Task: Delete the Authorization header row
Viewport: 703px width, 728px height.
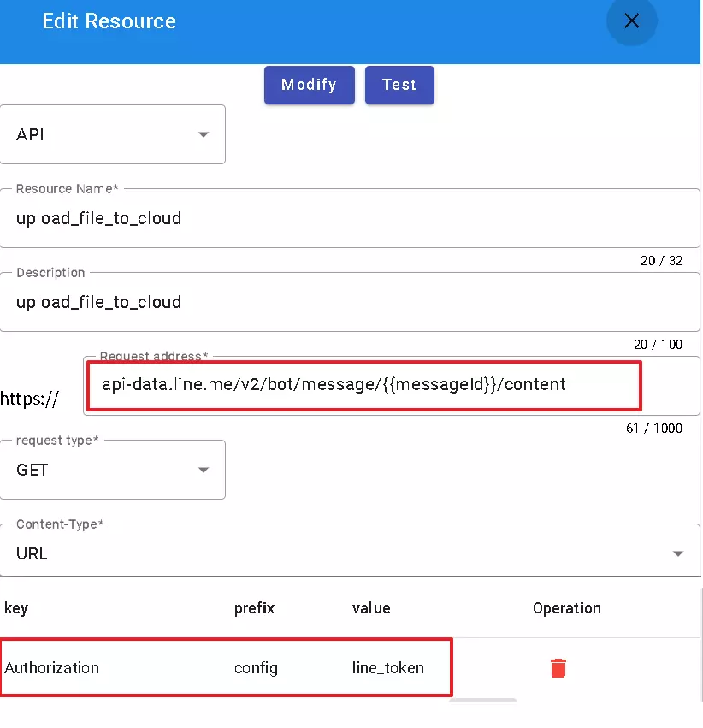Action: (558, 668)
